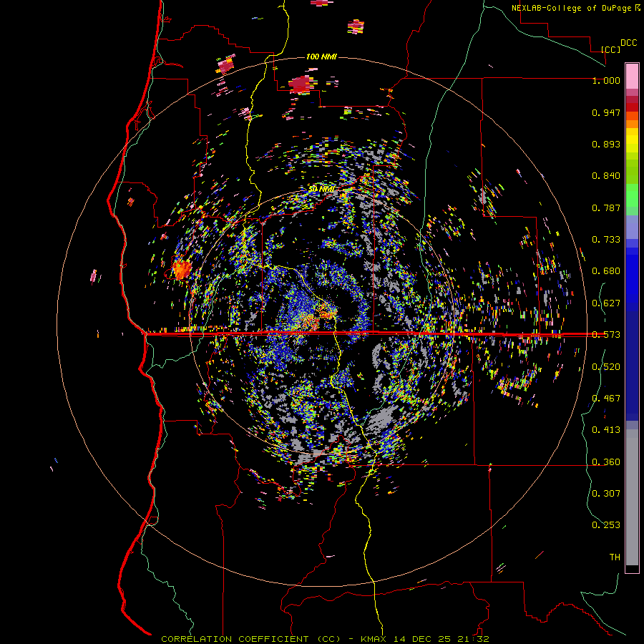Click the TH label on legend
This screenshot has width=644, height=644.
tap(615, 557)
